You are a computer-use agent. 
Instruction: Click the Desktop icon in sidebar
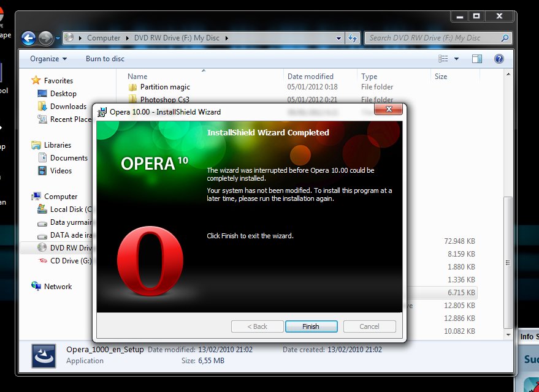(x=42, y=93)
